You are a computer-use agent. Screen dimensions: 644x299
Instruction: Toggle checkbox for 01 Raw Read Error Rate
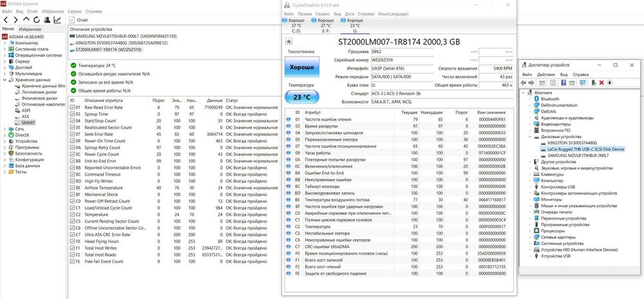73,107
